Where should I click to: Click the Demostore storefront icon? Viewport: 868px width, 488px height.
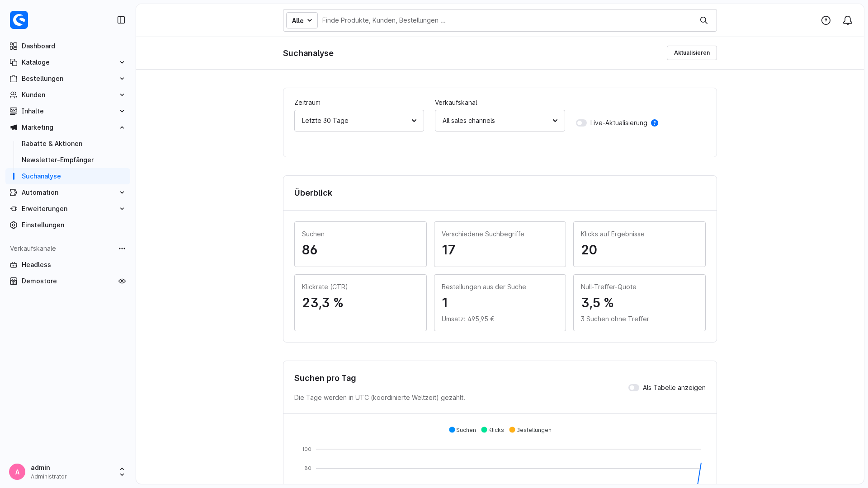click(14, 281)
